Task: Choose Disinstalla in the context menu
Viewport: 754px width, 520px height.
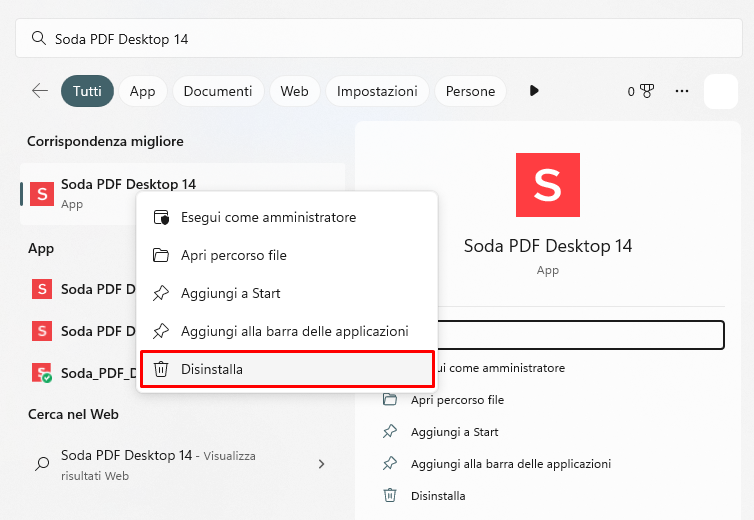Action: [x=287, y=369]
